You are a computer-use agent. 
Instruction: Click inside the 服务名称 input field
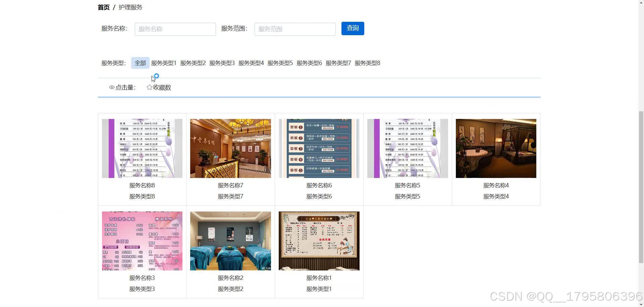pos(175,29)
